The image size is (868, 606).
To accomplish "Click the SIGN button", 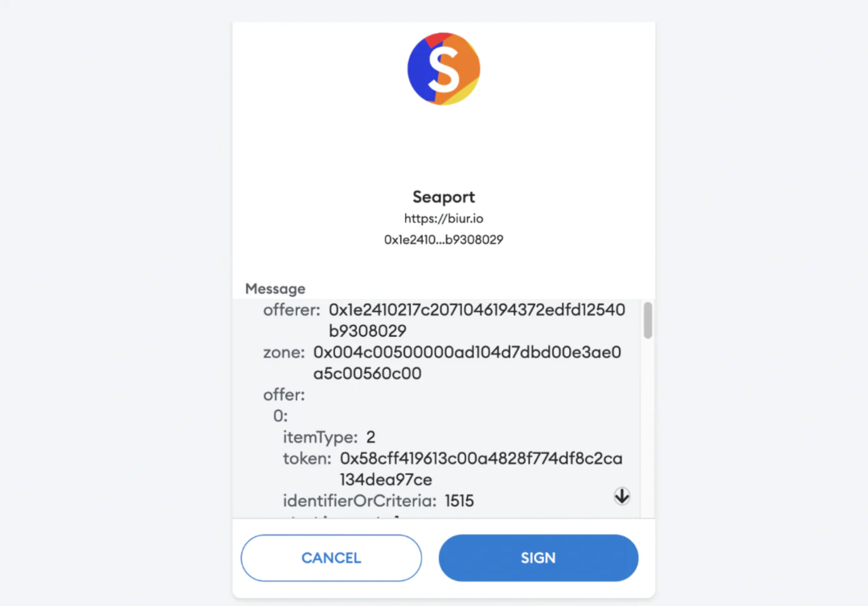I will pos(538,558).
